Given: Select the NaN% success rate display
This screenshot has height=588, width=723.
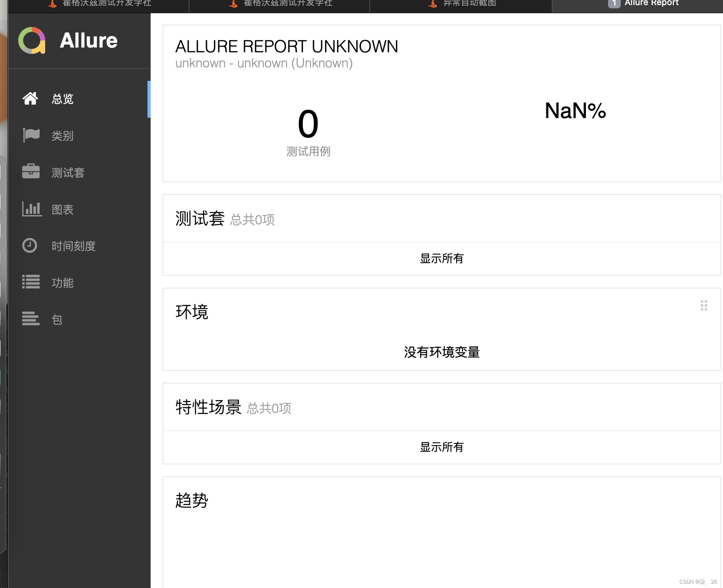Looking at the screenshot, I should pos(575,111).
